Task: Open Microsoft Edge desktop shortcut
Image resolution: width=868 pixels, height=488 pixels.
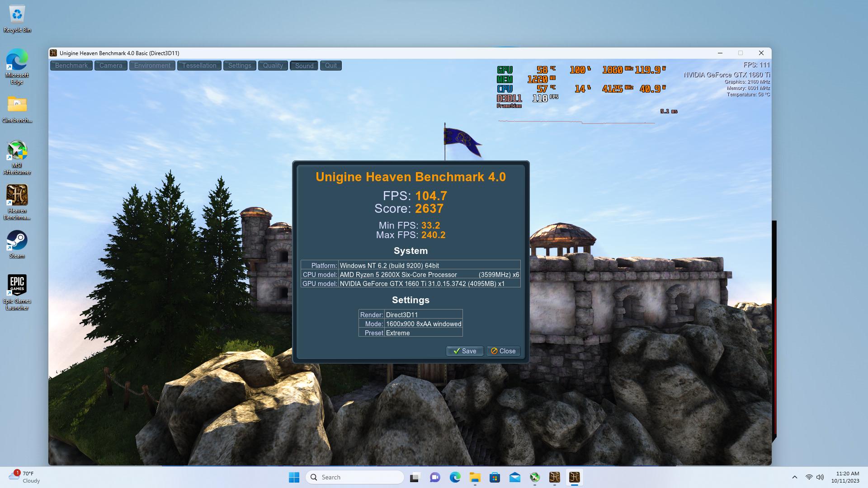Action: click(17, 67)
